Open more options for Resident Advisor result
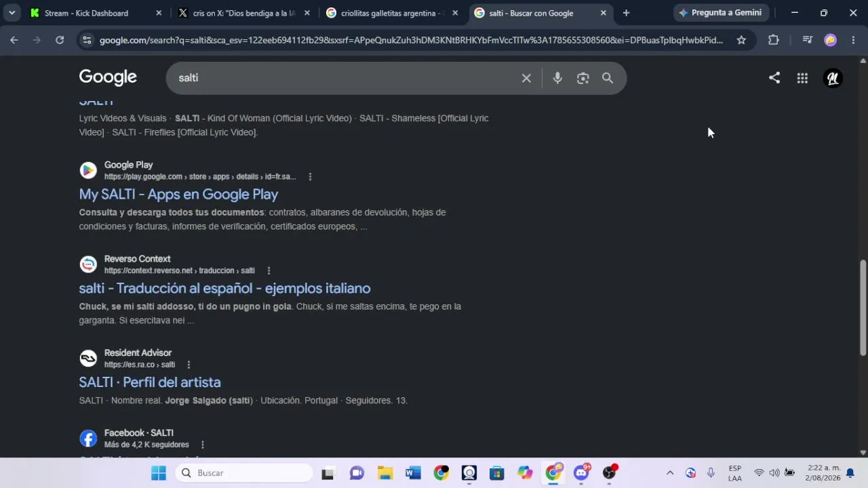 (x=189, y=365)
